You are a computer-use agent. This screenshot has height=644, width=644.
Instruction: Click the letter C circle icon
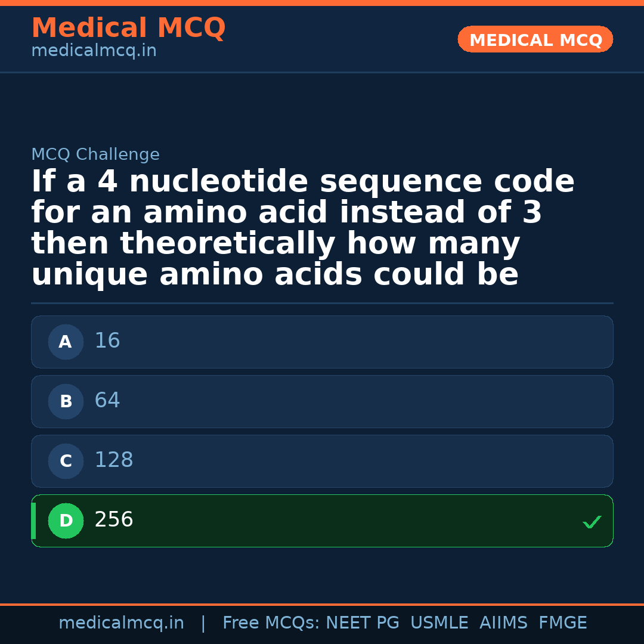pos(66,462)
